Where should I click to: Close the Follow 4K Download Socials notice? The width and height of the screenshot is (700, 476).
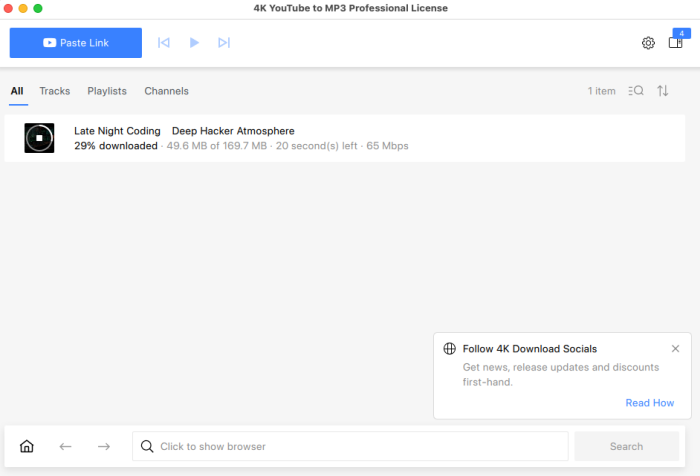click(x=675, y=349)
